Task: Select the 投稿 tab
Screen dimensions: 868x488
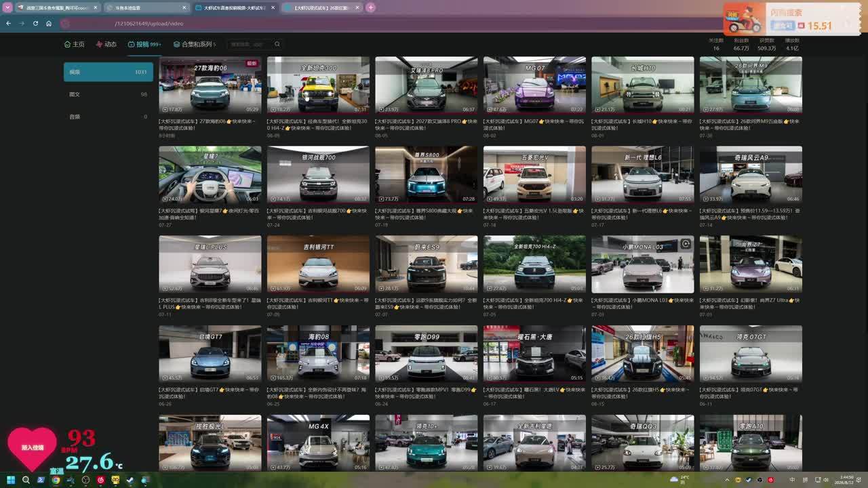Action: (x=144, y=44)
